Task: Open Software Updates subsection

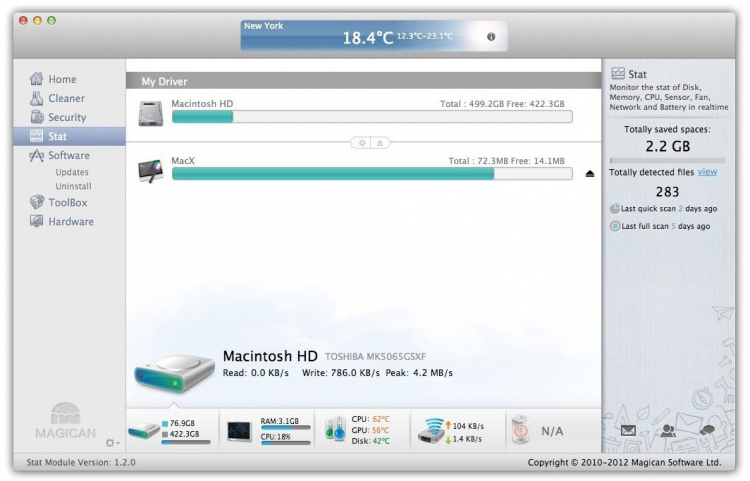Action: [x=72, y=172]
